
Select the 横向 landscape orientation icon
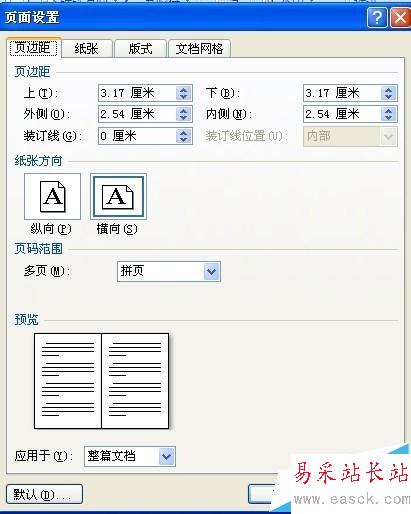click(118, 196)
